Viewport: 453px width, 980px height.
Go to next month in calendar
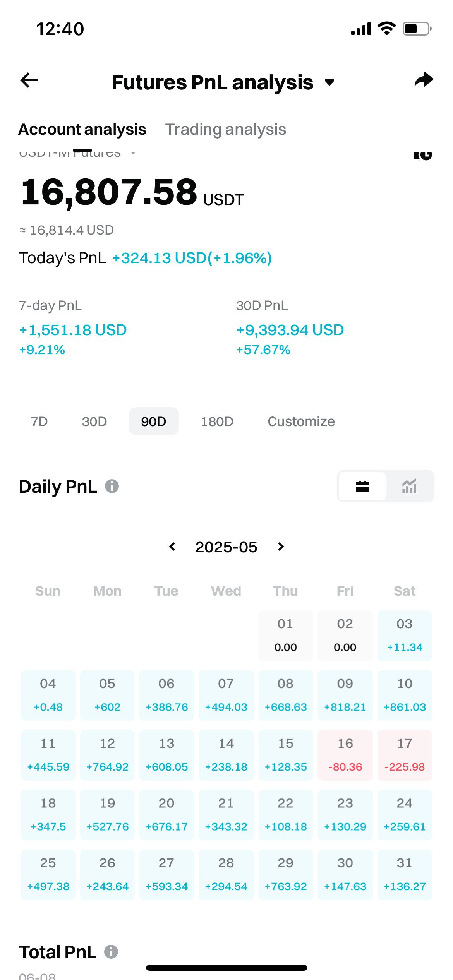281,547
